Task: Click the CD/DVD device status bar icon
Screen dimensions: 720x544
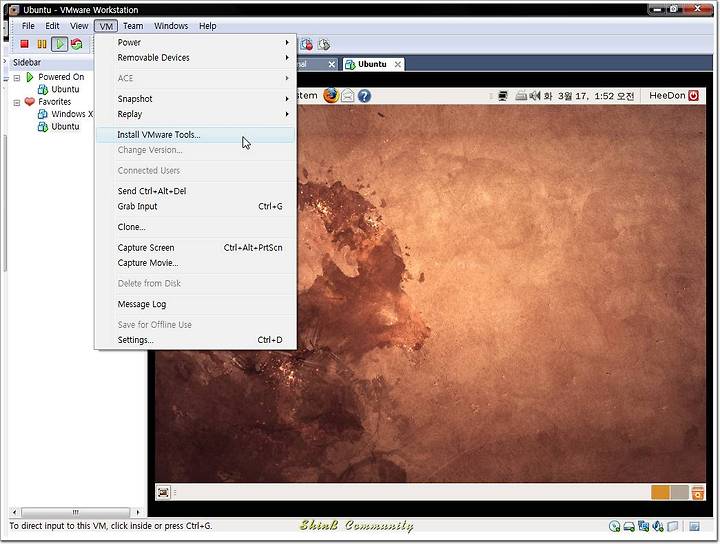Action: click(614, 526)
